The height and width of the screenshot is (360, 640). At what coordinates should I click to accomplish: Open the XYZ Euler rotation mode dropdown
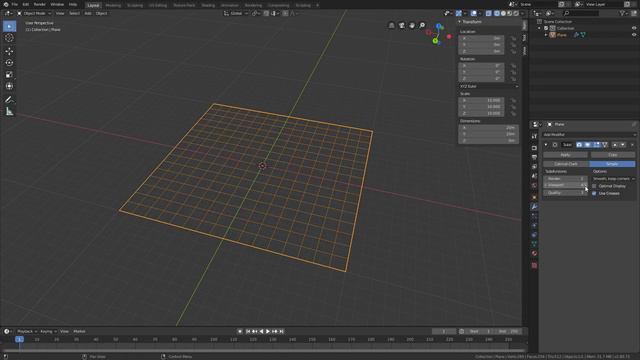tap(489, 87)
